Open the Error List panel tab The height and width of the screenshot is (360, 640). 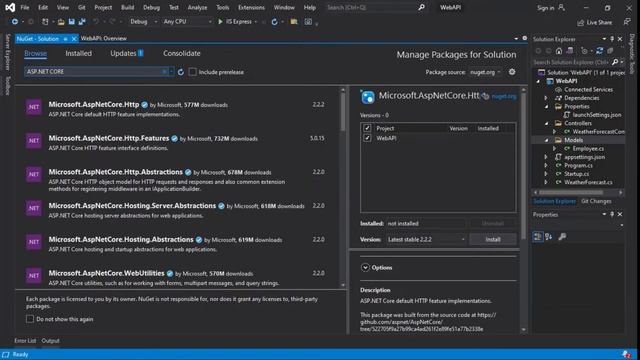coord(25,341)
